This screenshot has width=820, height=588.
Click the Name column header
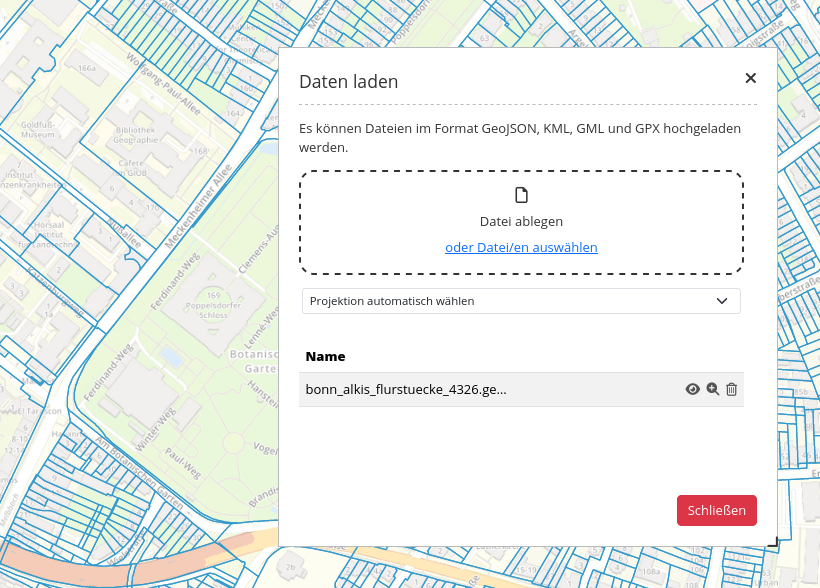325,356
